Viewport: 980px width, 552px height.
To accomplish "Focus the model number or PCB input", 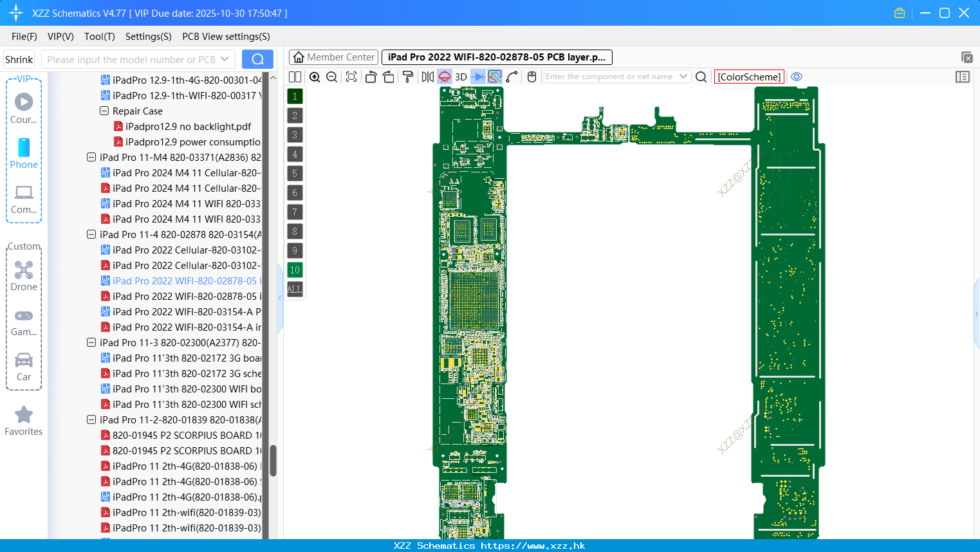I will (131, 59).
